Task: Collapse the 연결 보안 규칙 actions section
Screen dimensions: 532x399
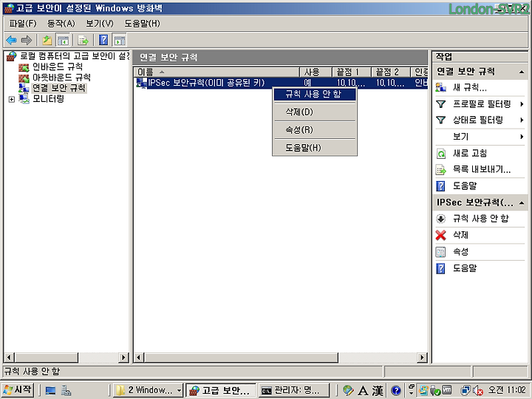Action: point(522,72)
